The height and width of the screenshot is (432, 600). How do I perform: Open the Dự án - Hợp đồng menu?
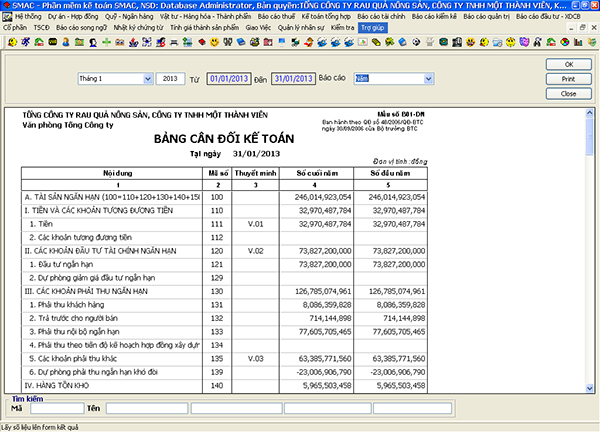(73, 17)
